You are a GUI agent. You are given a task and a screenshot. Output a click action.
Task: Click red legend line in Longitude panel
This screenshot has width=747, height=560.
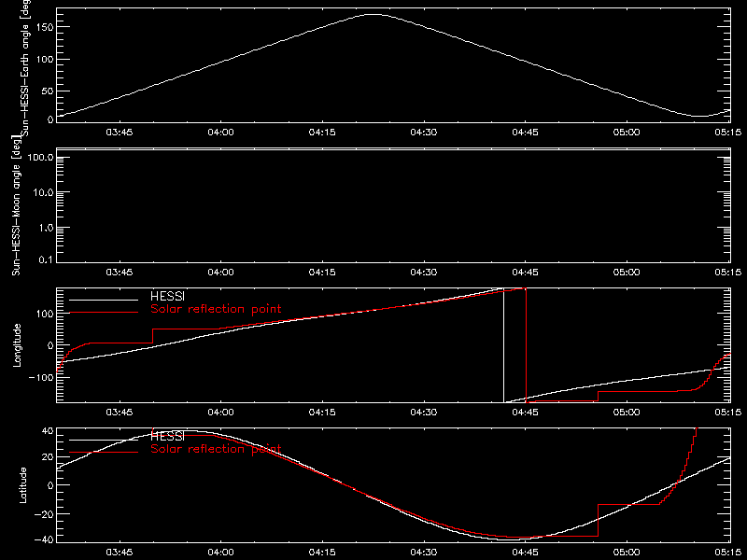pyautogui.click(x=104, y=313)
